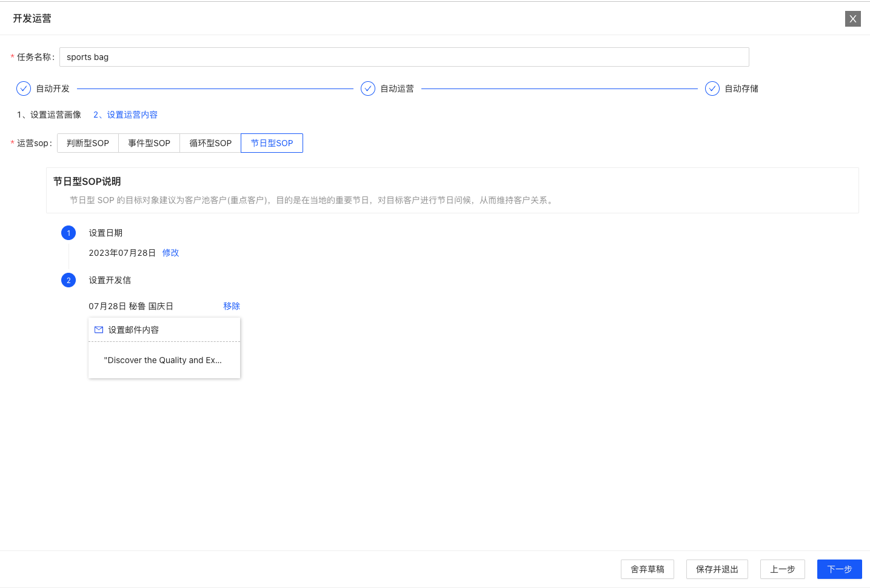
Task: Click the 自动存储 step check icon
Action: (712, 89)
